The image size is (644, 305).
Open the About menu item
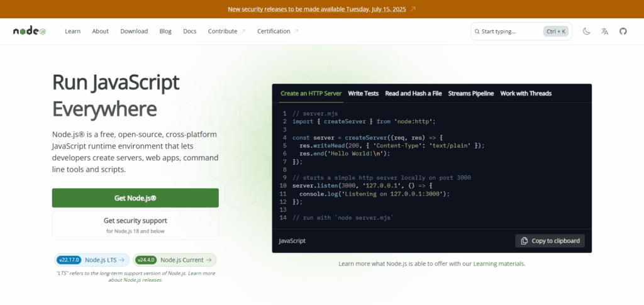click(x=100, y=31)
